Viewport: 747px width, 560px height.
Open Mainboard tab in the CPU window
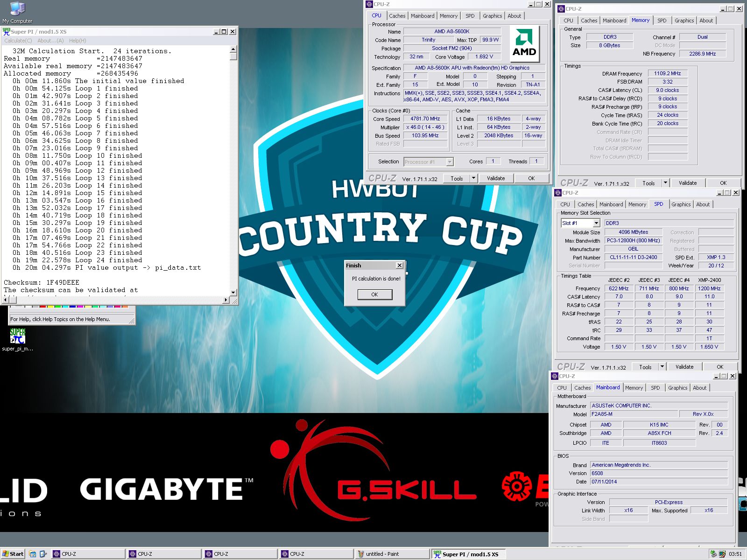(423, 16)
